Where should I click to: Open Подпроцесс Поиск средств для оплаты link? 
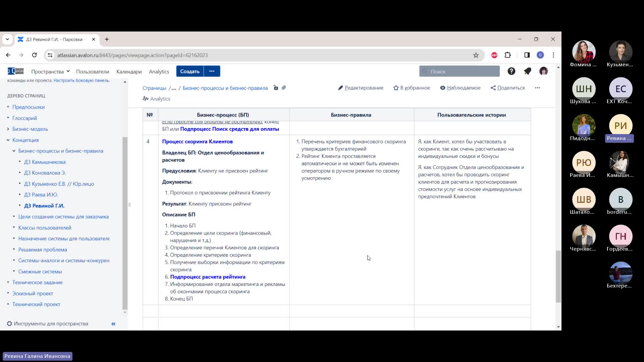point(229,129)
